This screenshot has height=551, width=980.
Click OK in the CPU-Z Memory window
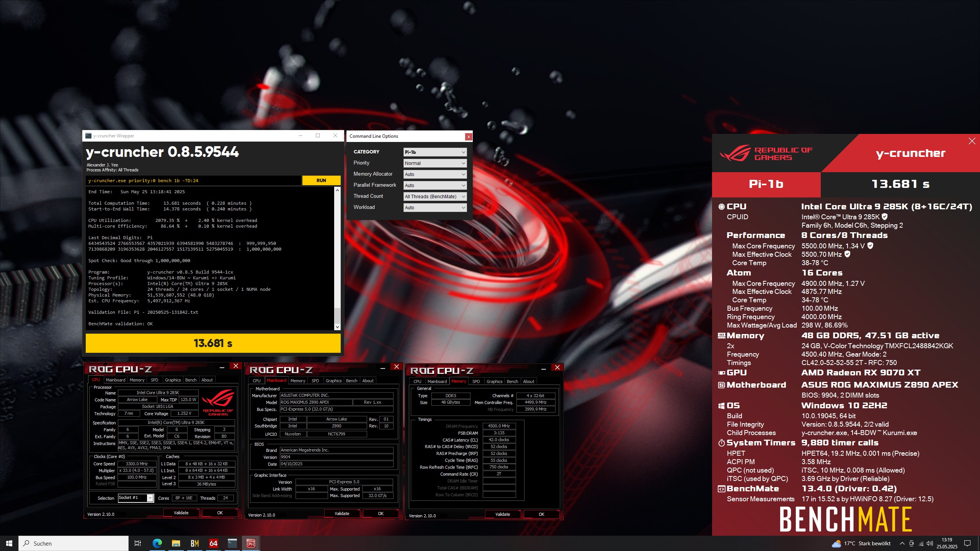click(541, 514)
